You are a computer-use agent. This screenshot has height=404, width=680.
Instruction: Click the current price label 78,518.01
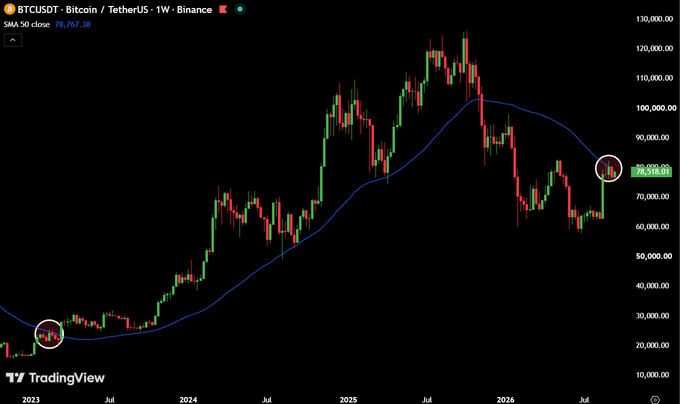pos(652,172)
